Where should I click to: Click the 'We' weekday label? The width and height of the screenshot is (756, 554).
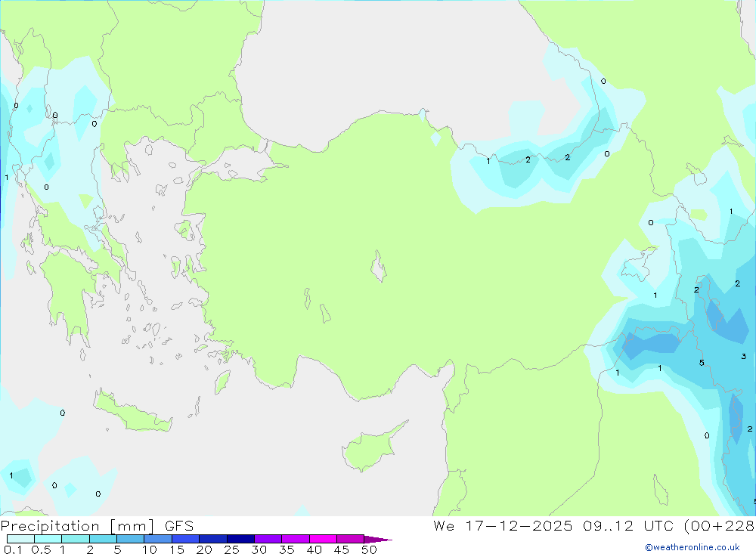tap(444, 525)
